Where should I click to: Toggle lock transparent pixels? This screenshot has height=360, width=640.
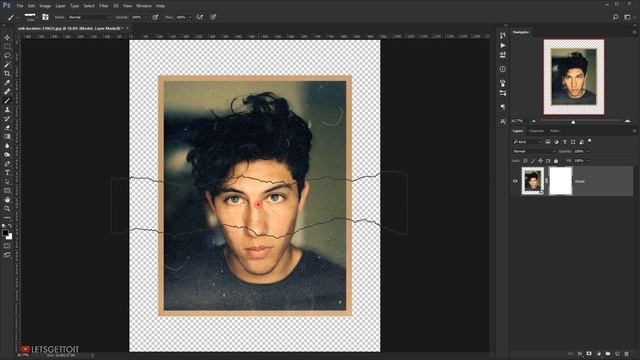pyautogui.click(x=525, y=161)
